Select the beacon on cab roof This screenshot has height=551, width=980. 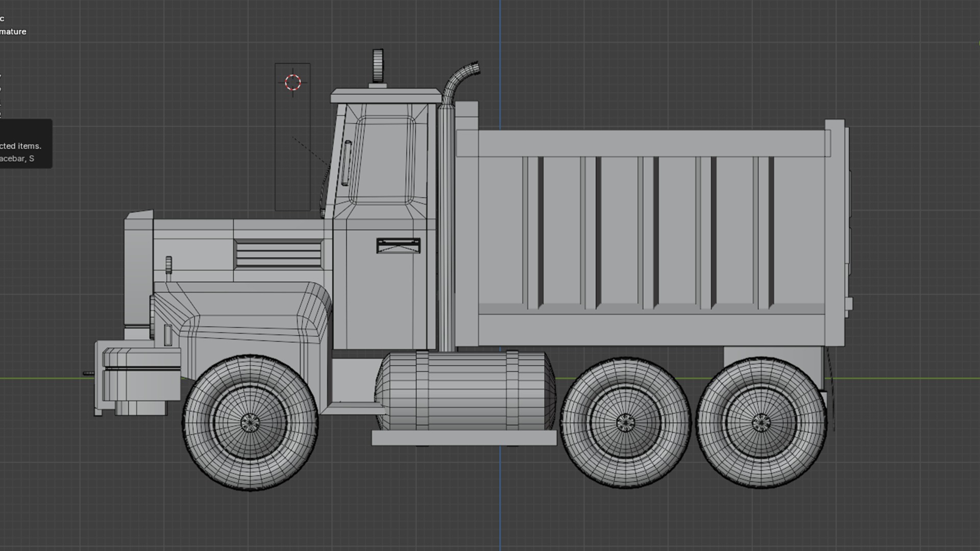point(378,66)
